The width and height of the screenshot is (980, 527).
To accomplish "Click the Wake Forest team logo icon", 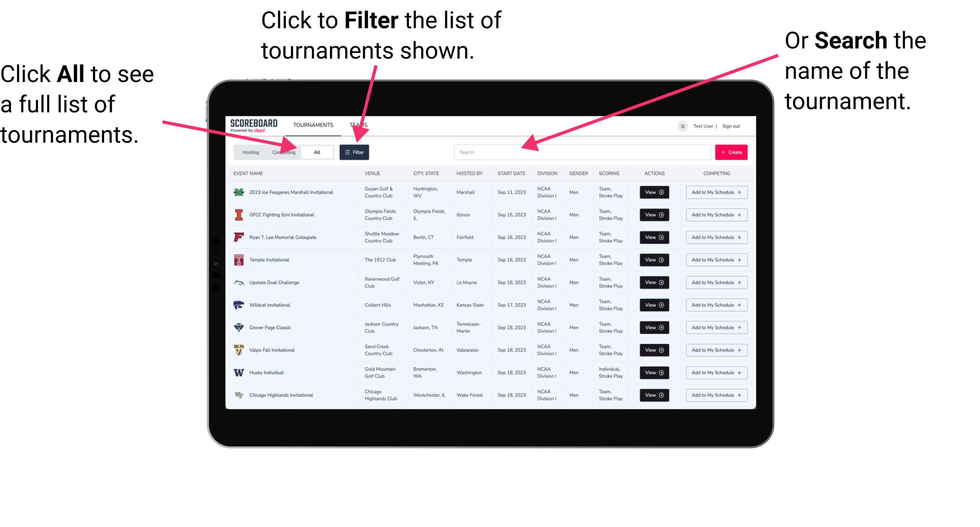I will (x=239, y=394).
